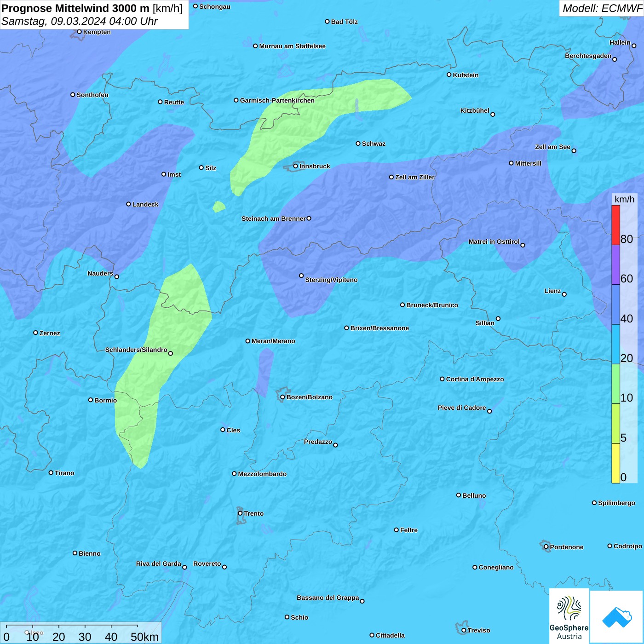
Task: Click the 'Codroipo' label
Action: [628, 546]
